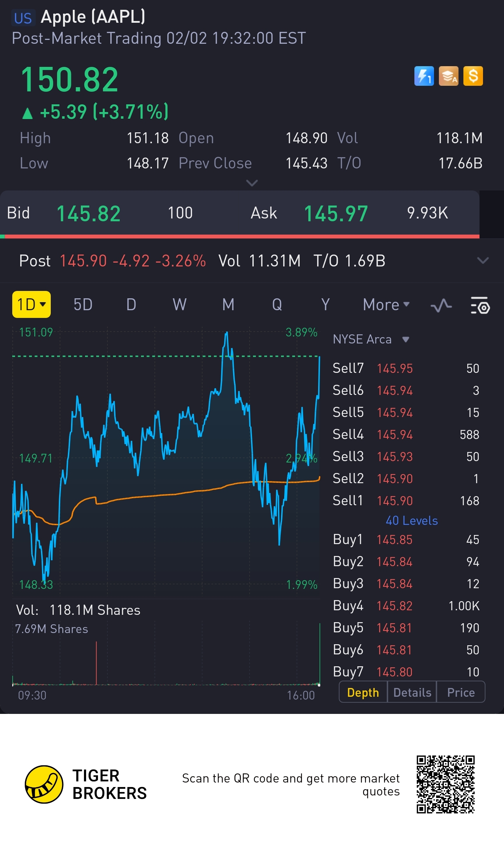
Task: Switch order book to Price view
Action: pyautogui.click(x=461, y=692)
